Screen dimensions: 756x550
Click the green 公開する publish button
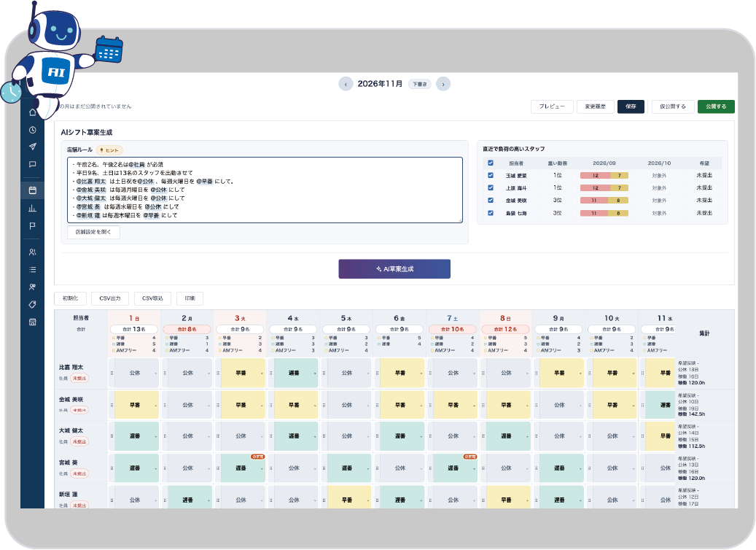(x=716, y=106)
